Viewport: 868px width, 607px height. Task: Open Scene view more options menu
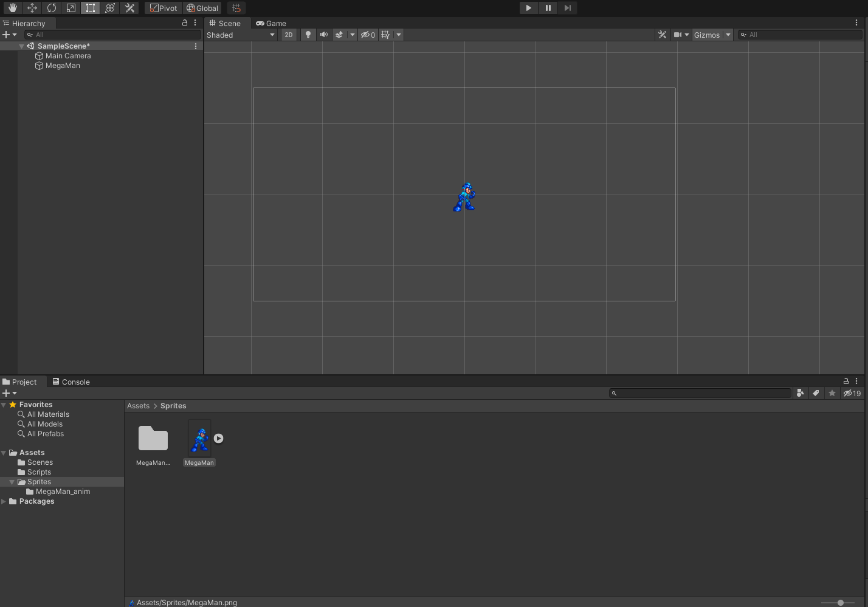click(856, 22)
